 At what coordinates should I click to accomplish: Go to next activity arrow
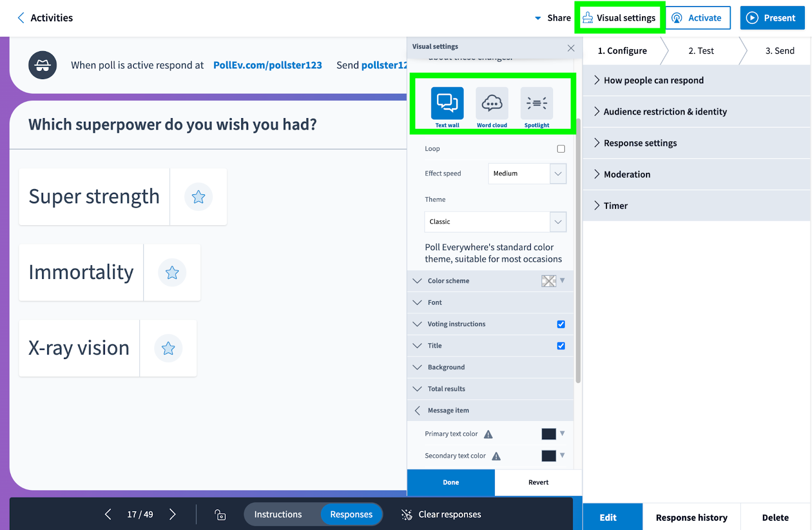[x=173, y=515]
